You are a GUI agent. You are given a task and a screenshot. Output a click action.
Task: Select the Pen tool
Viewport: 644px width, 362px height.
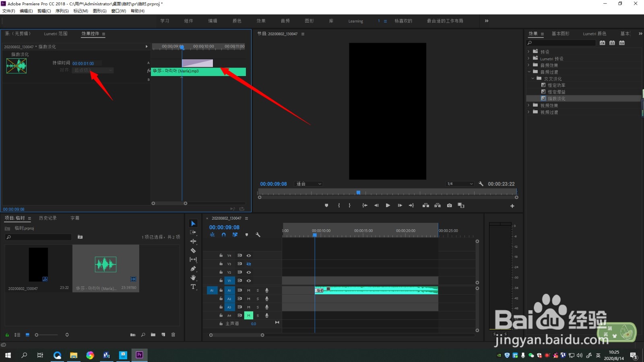[193, 269]
